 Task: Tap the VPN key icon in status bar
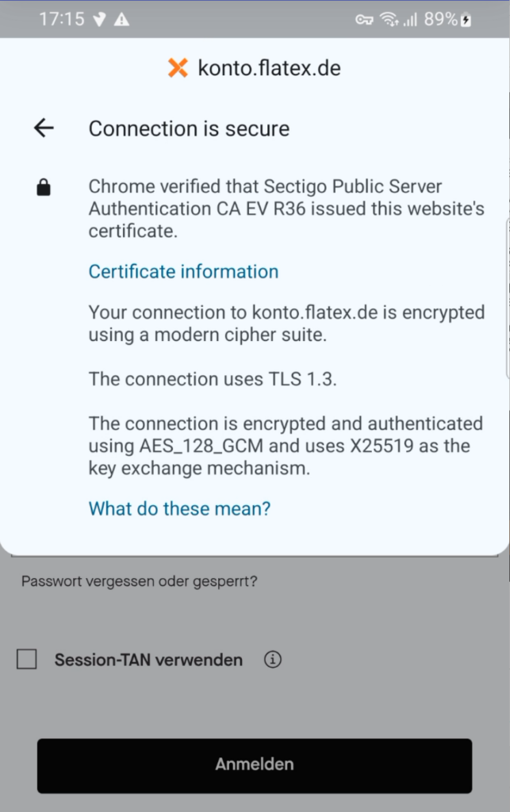pyautogui.click(x=364, y=20)
